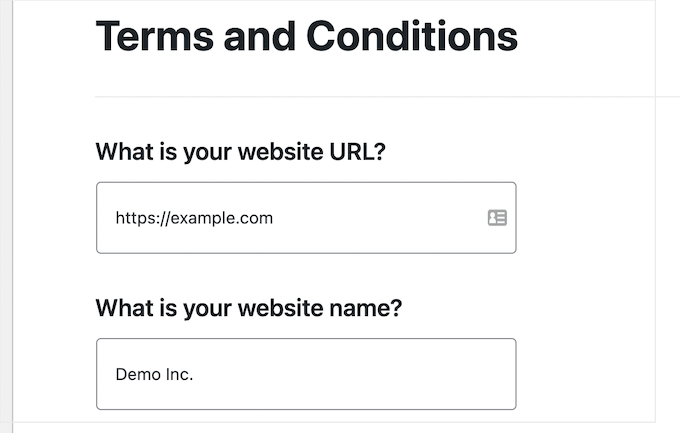
Task: Click the Terms and Conditions heading
Action: 307,36
